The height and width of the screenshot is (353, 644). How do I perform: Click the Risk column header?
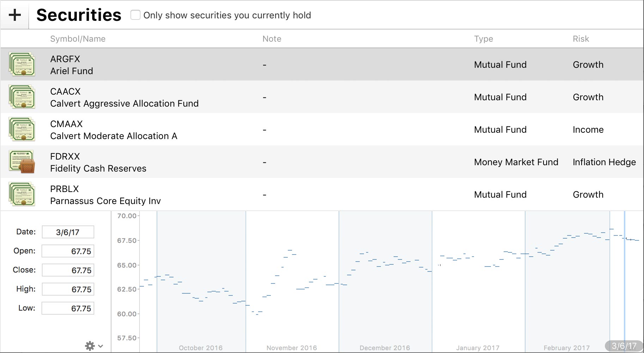(581, 39)
